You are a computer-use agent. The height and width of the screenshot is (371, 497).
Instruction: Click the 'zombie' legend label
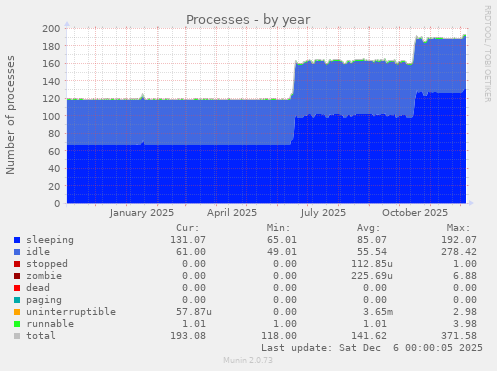[x=44, y=276]
